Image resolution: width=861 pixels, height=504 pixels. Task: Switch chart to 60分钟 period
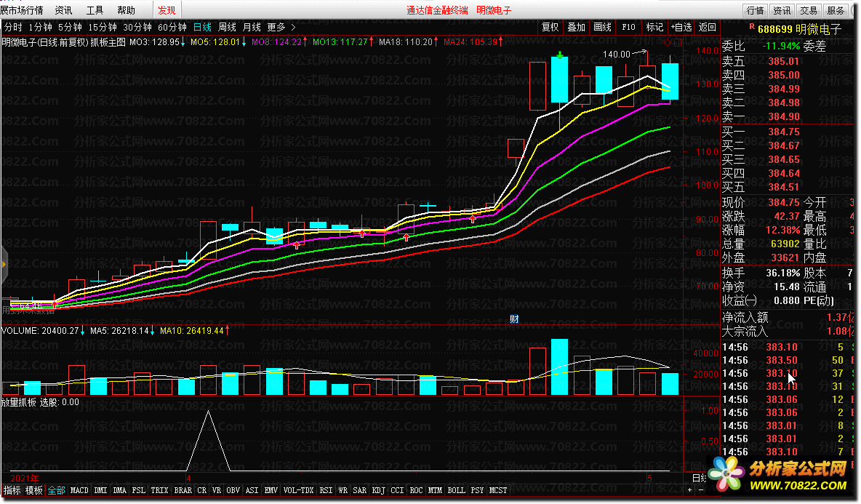tap(172, 27)
